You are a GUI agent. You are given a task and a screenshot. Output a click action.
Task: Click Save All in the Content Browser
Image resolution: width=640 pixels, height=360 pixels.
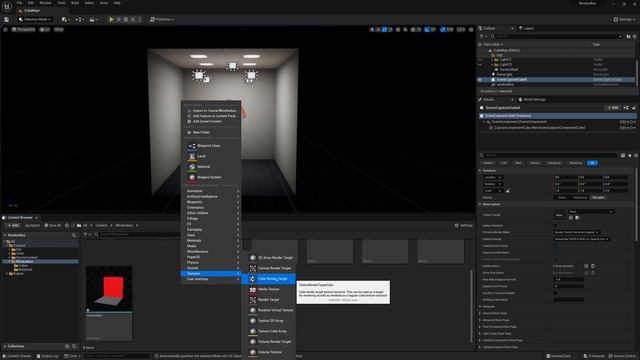[x=53, y=225]
